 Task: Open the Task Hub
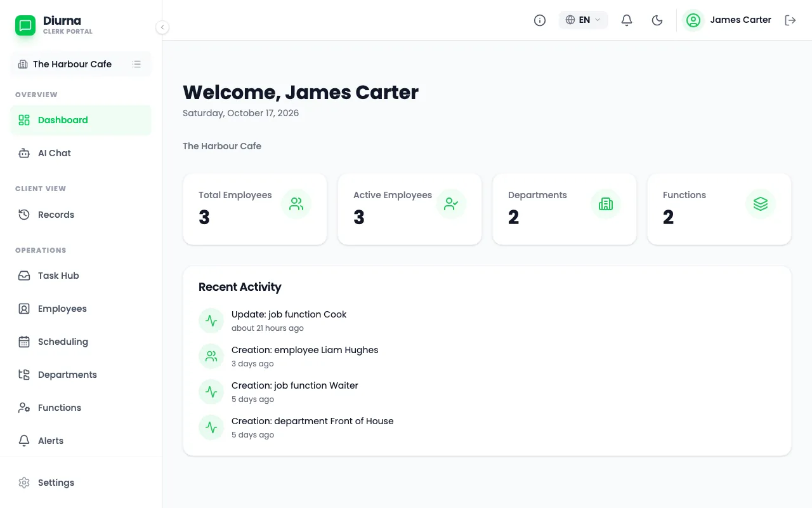pos(81,276)
